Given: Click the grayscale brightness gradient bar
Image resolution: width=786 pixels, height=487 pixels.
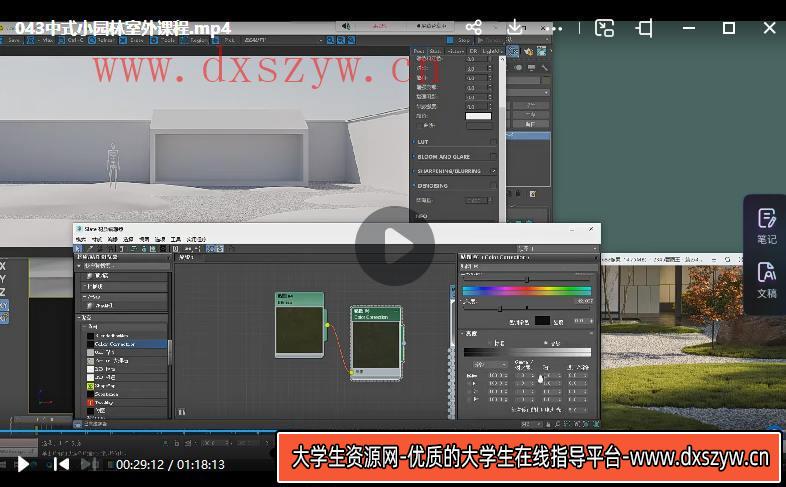Looking at the screenshot, I should tap(526, 353).
